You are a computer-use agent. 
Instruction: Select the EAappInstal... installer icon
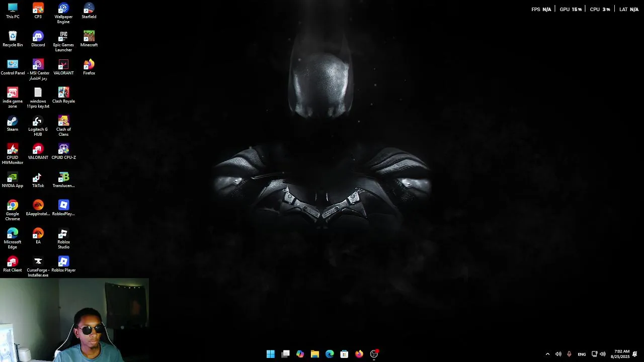pos(38,208)
